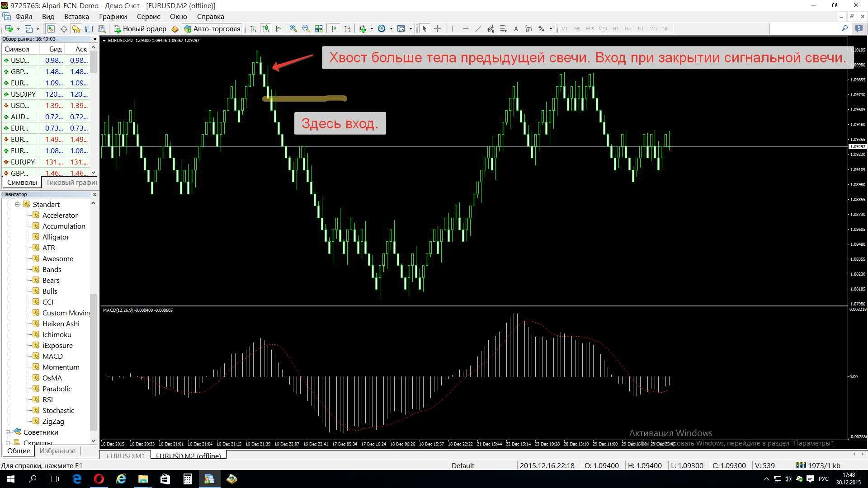This screenshot has width=868, height=488.
Task: Select the cursor arrow tool
Action: tap(424, 28)
